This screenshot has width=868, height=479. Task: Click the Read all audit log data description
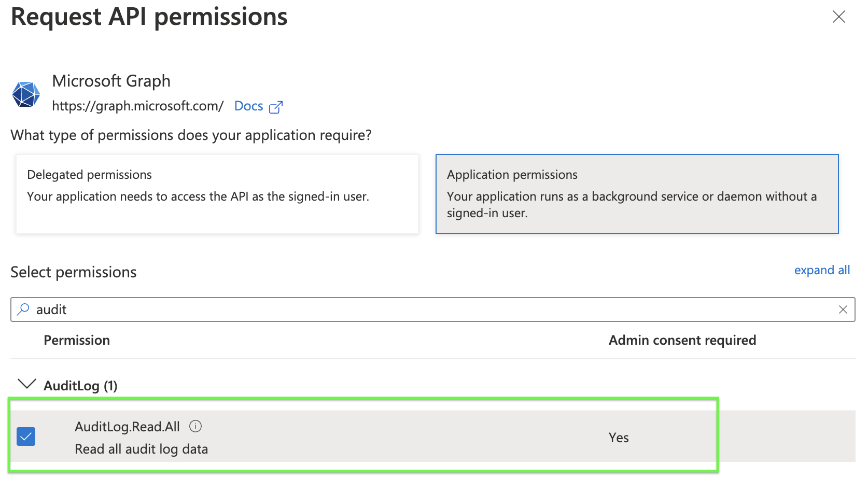141,449
